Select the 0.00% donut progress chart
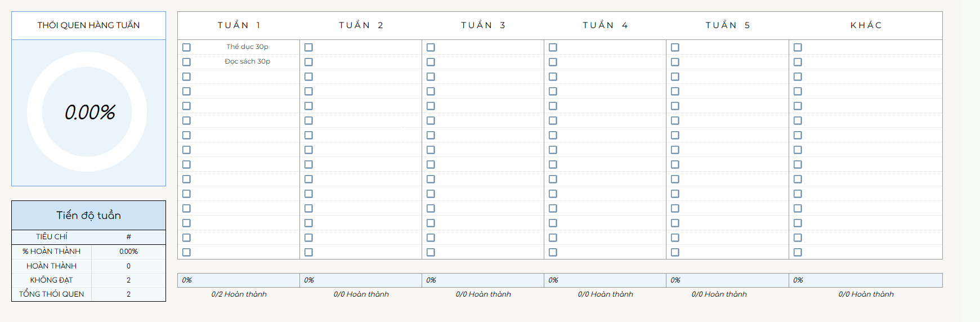This screenshot has width=980, height=322. point(87,112)
